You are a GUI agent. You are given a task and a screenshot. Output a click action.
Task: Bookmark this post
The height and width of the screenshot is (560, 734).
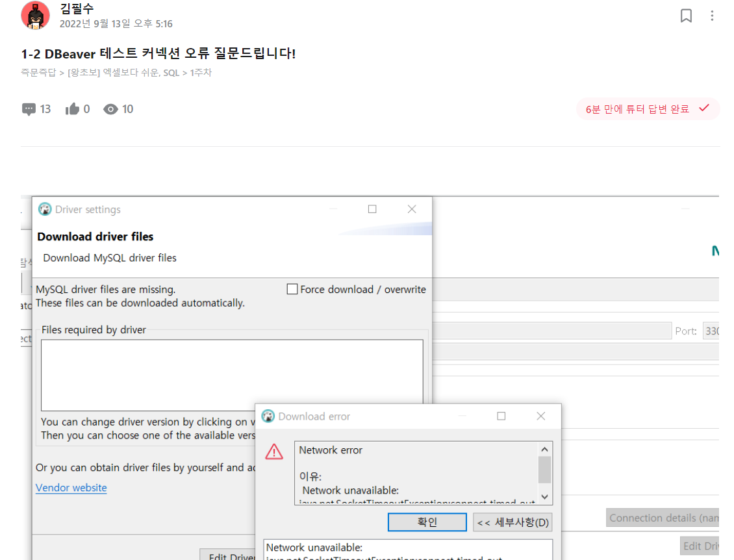pos(686,16)
